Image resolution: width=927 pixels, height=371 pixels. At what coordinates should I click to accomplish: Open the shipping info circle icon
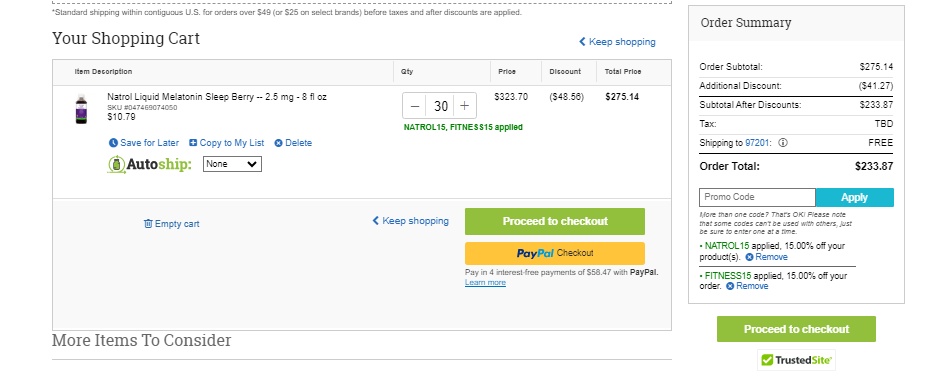(x=783, y=143)
